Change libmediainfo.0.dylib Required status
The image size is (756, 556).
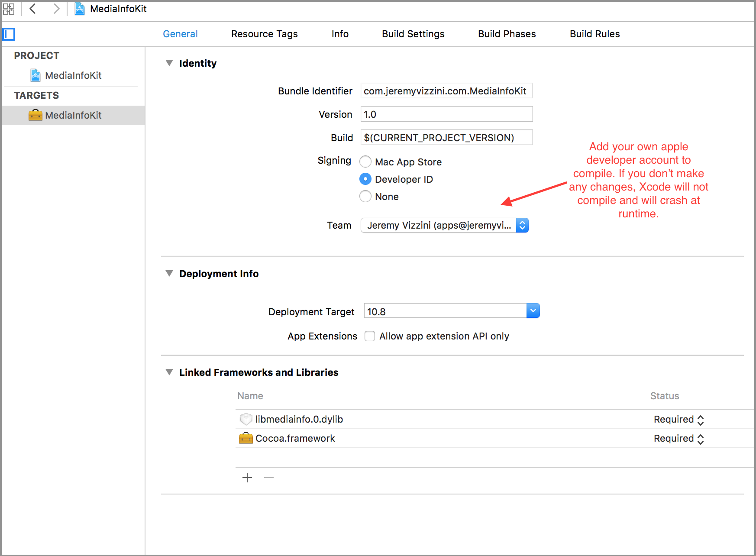coord(679,420)
